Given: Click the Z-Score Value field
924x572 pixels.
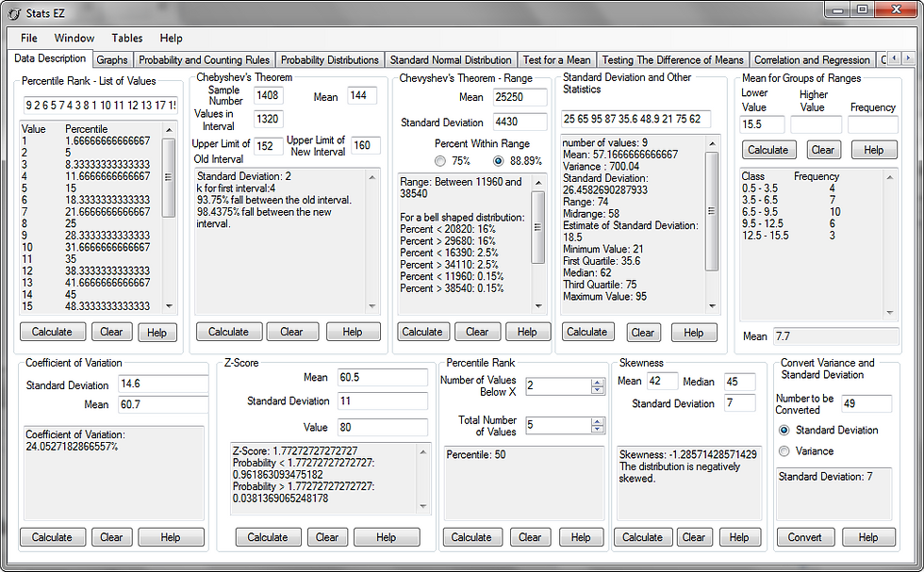Looking at the screenshot, I should [383, 428].
